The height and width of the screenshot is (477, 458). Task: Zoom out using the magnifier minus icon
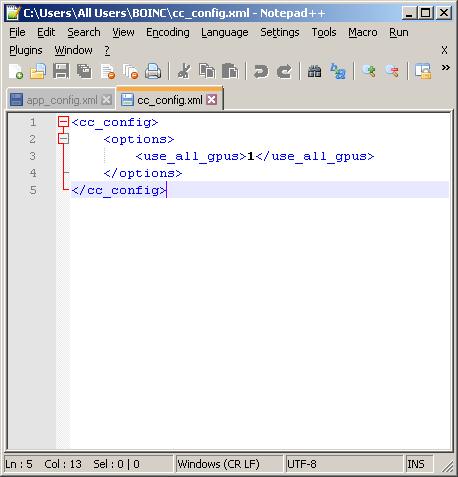point(392,71)
